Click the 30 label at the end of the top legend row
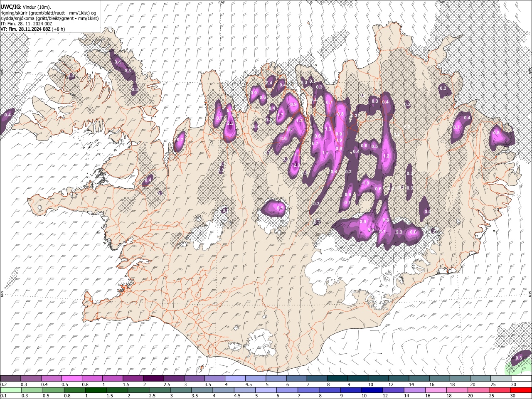The image size is (532, 399). tap(513, 384)
